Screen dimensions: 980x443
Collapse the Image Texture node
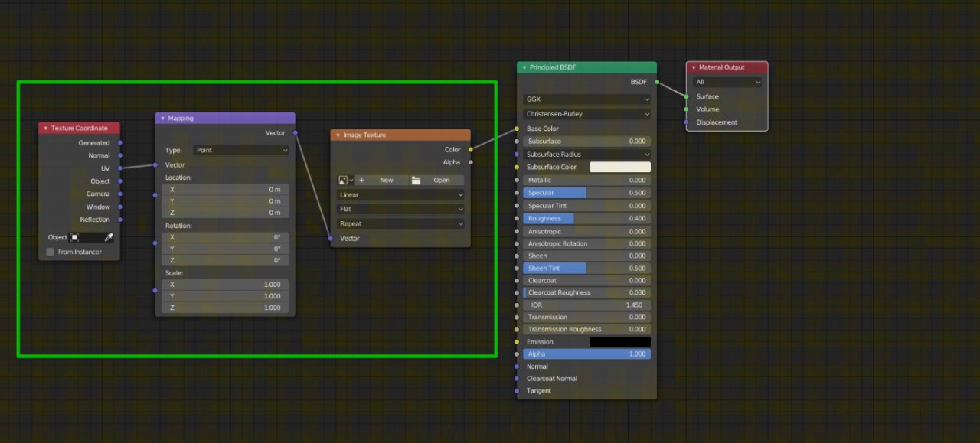338,135
